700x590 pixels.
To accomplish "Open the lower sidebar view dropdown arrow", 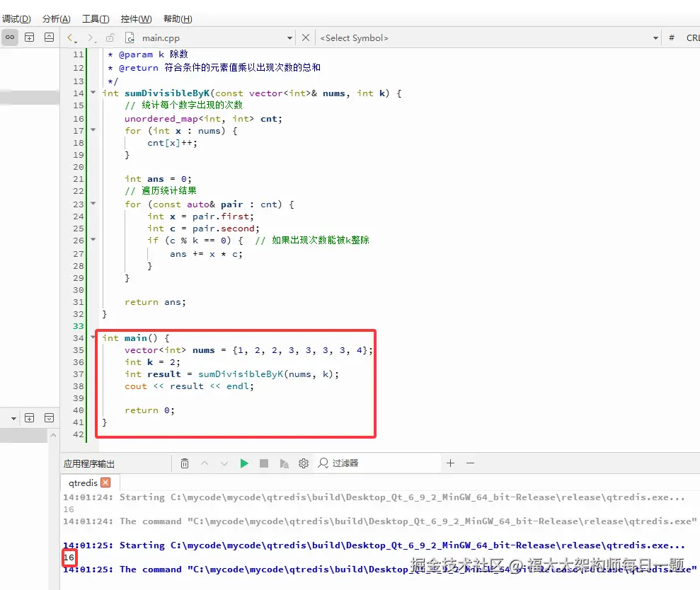I will point(14,418).
